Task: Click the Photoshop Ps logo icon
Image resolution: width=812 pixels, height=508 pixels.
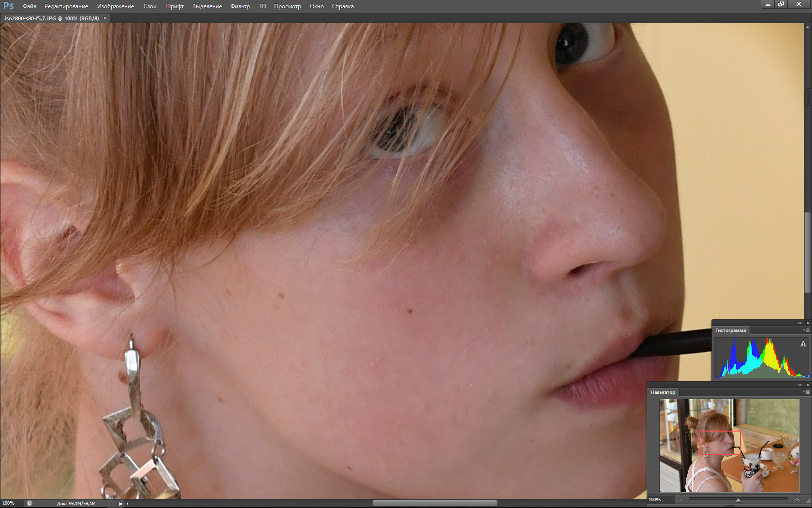Action: pyautogui.click(x=8, y=6)
